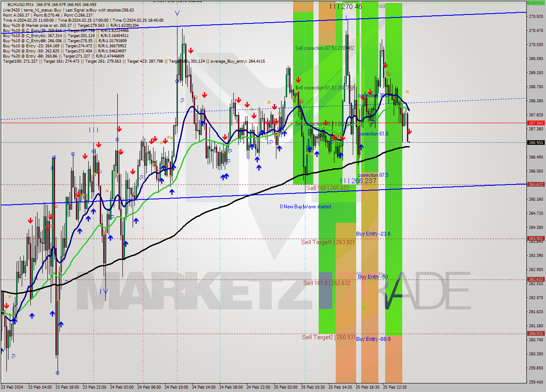Select the 'Buy Entry -50' label
The width and height of the screenshot is (546, 392).
[373, 277]
